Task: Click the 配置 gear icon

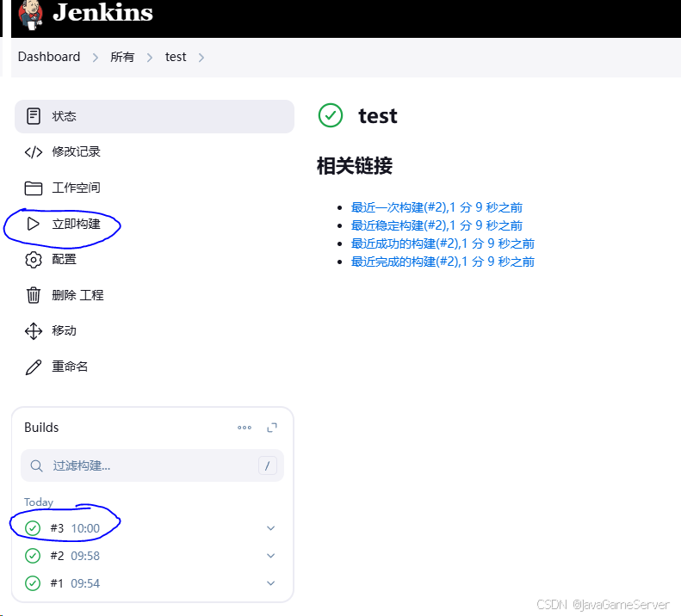Action: [34, 260]
